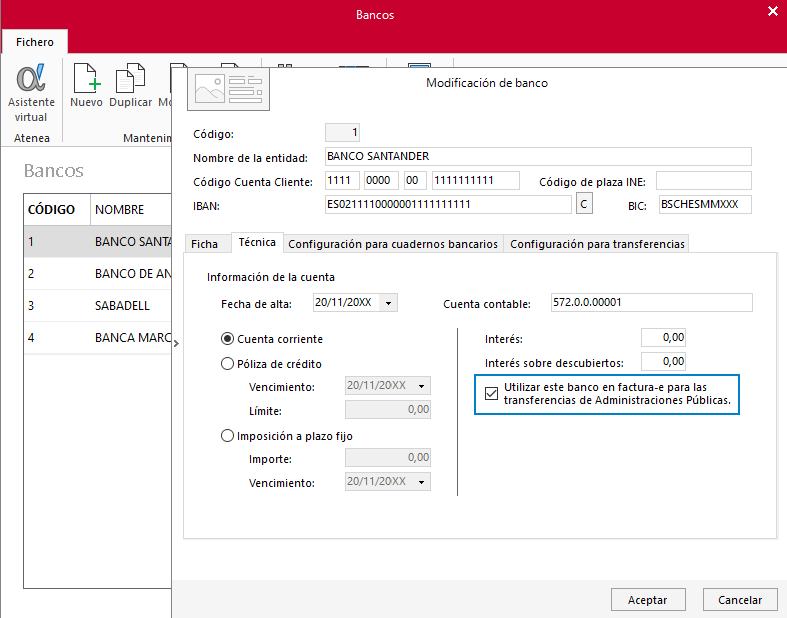Open the Fecha de alta date dropdown
This screenshot has width=787, height=618.
[388, 303]
